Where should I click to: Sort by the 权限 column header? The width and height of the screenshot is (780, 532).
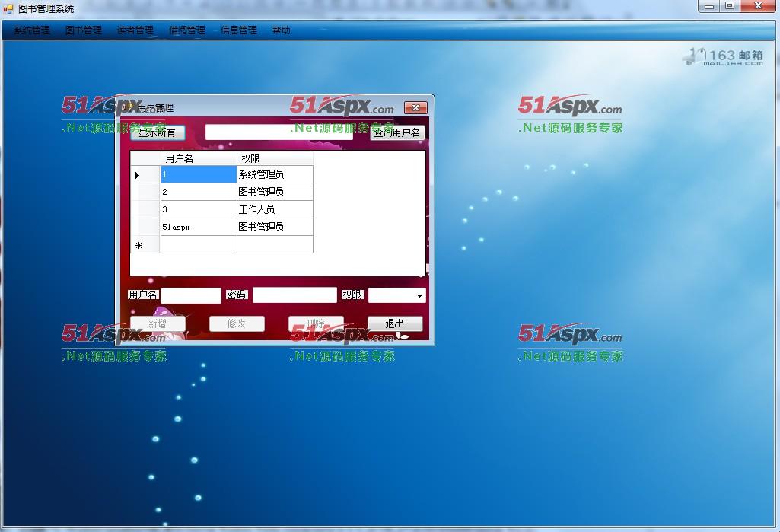[x=275, y=158]
